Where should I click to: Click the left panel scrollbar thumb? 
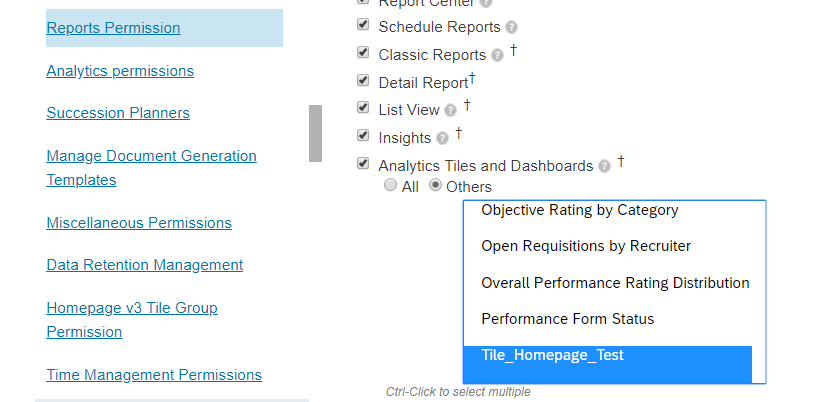point(316,133)
